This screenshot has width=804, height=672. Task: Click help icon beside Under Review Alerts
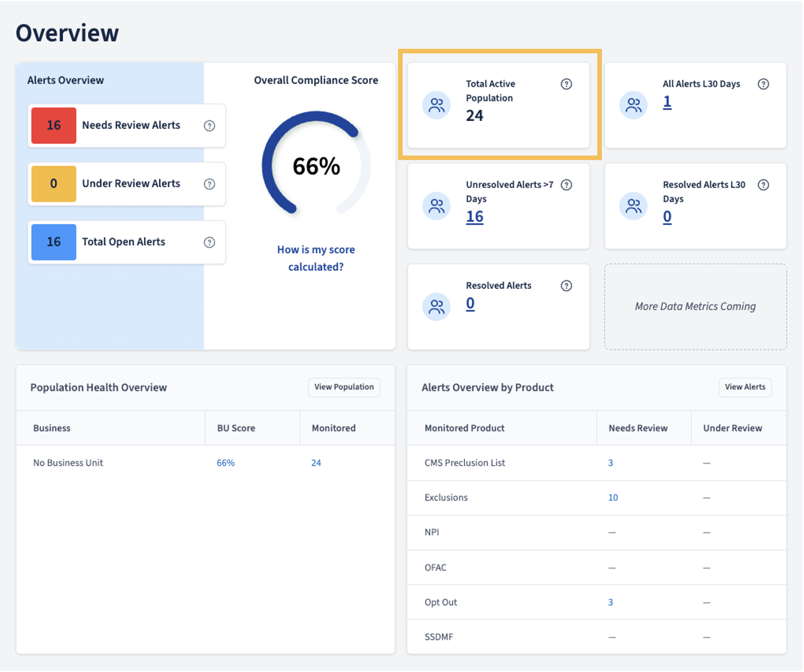pyautogui.click(x=210, y=184)
